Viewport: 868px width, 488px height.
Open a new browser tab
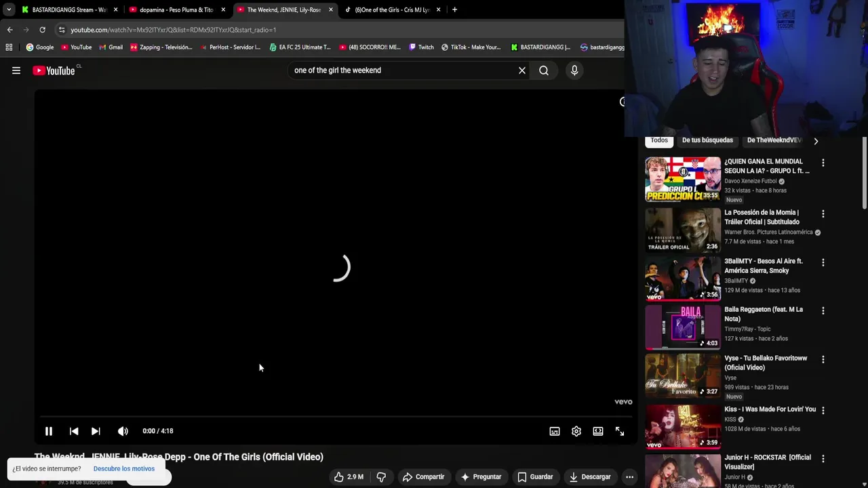click(x=454, y=9)
